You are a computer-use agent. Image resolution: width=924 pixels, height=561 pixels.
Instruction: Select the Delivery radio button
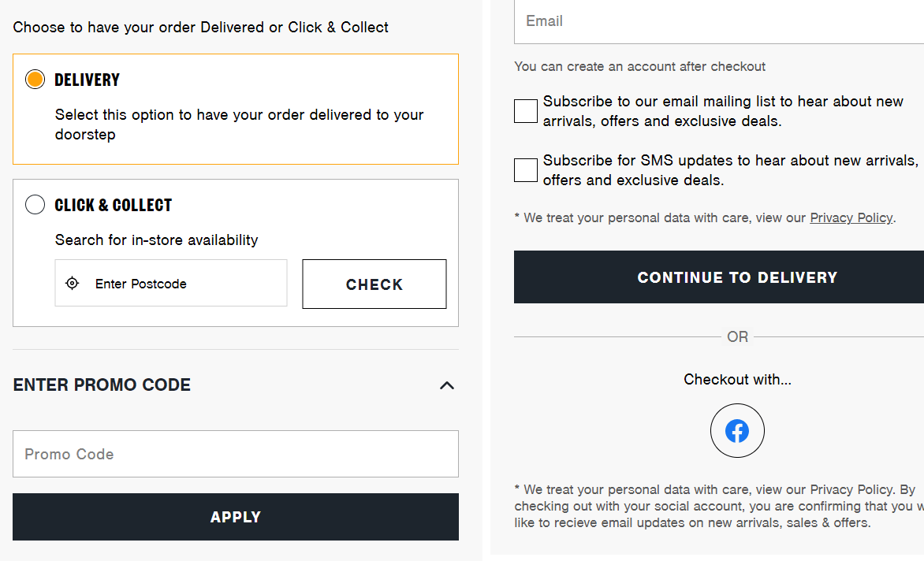point(35,79)
